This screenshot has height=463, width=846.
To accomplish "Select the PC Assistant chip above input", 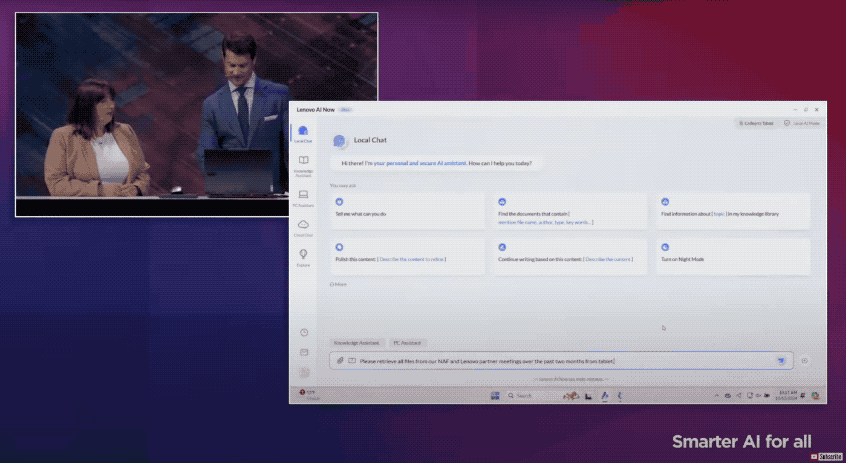I will 407,343.
